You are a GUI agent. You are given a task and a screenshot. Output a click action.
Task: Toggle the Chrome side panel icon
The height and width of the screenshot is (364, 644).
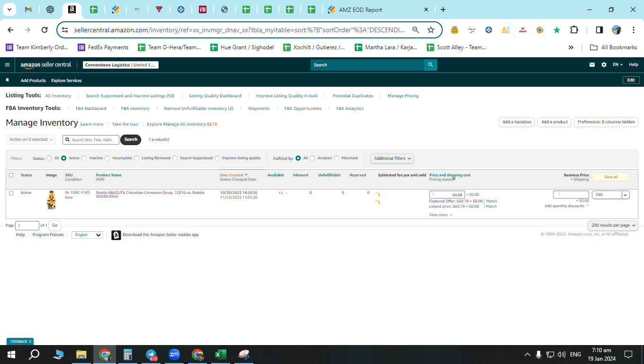click(x=599, y=30)
